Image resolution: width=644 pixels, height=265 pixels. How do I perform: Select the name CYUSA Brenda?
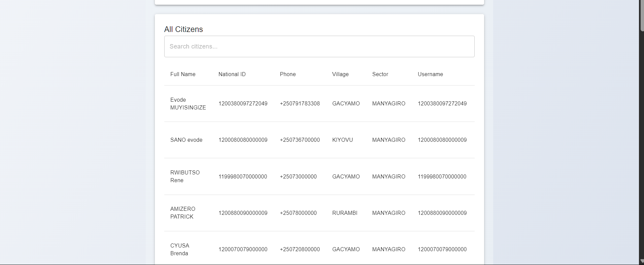pos(180,249)
